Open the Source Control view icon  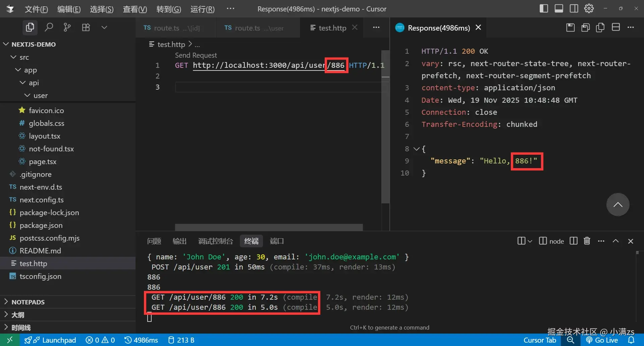tap(67, 27)
